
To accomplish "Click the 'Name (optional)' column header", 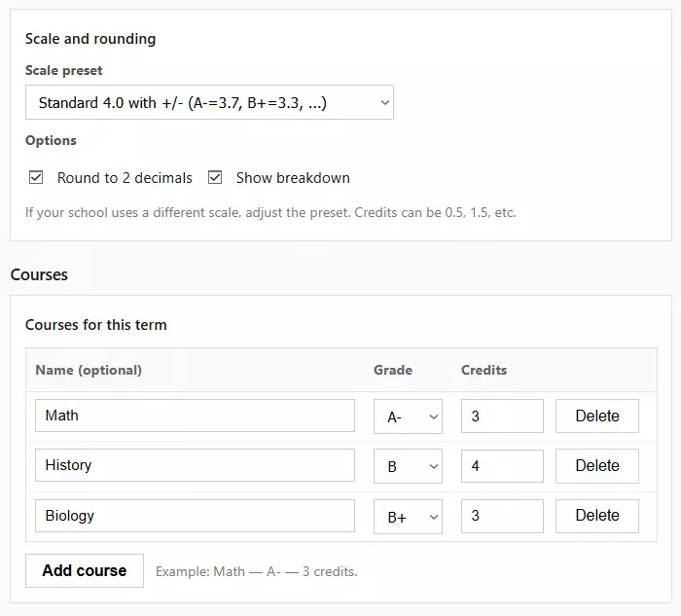I will [89, 370].
